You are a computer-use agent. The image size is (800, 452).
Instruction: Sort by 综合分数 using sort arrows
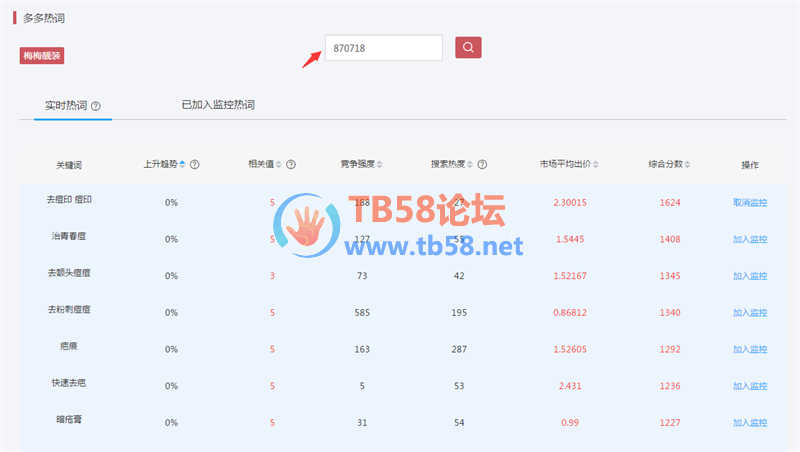(687, 164)
